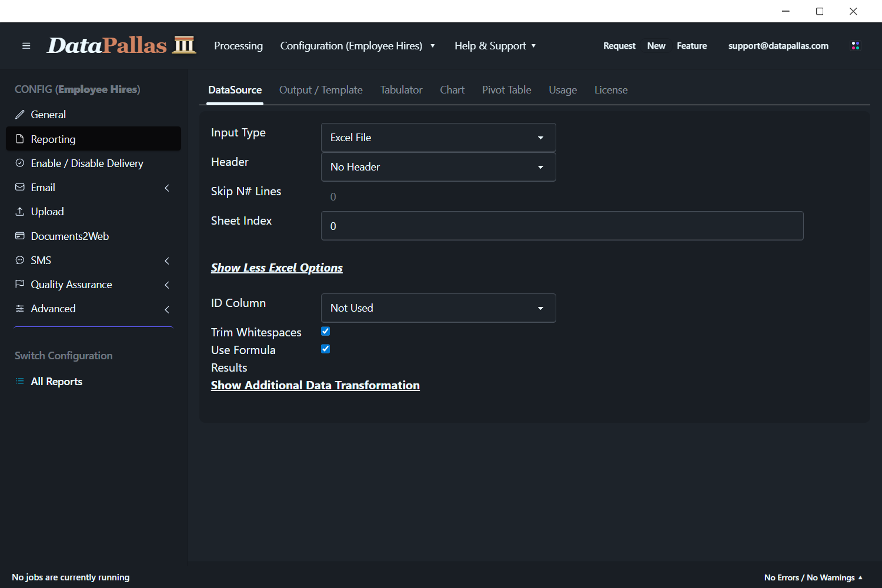Click the speech bubble icon beside SMS
This screenshot has width=882, height=588.
[x=20, y=260]
